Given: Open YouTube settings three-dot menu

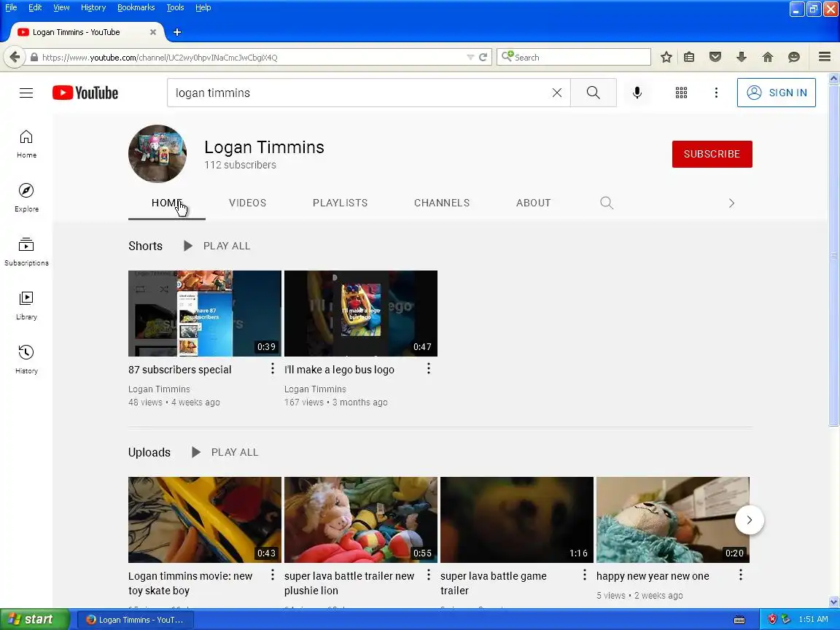Looking at the screenshot, I should pos(716,93).
